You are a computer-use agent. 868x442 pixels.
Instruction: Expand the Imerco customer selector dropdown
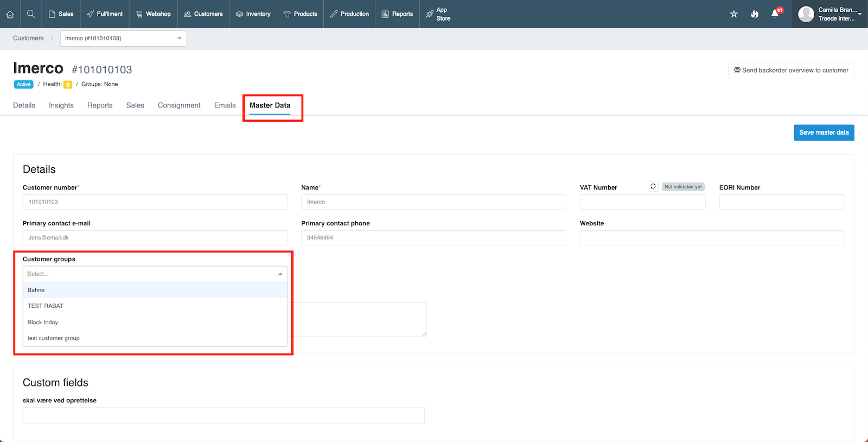coord(179,39)
